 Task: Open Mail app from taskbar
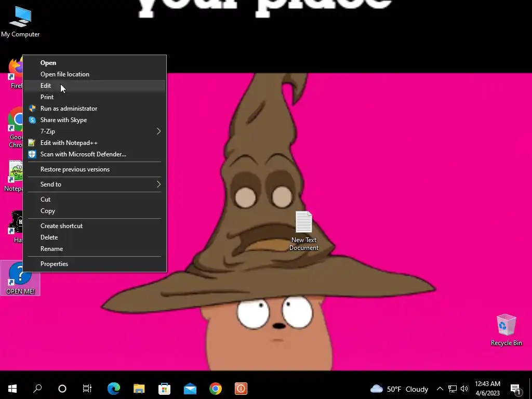190,389
